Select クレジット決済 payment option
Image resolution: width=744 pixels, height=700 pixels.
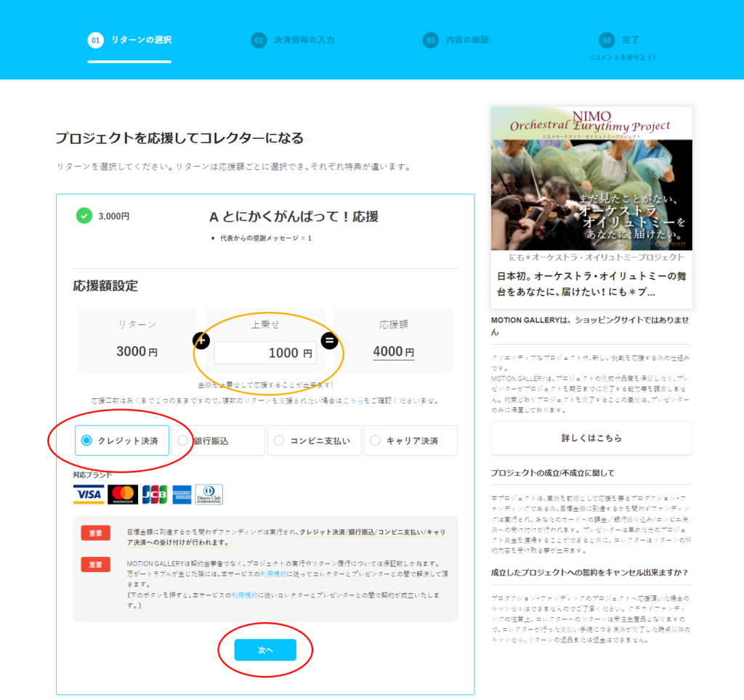coord(122,440)
